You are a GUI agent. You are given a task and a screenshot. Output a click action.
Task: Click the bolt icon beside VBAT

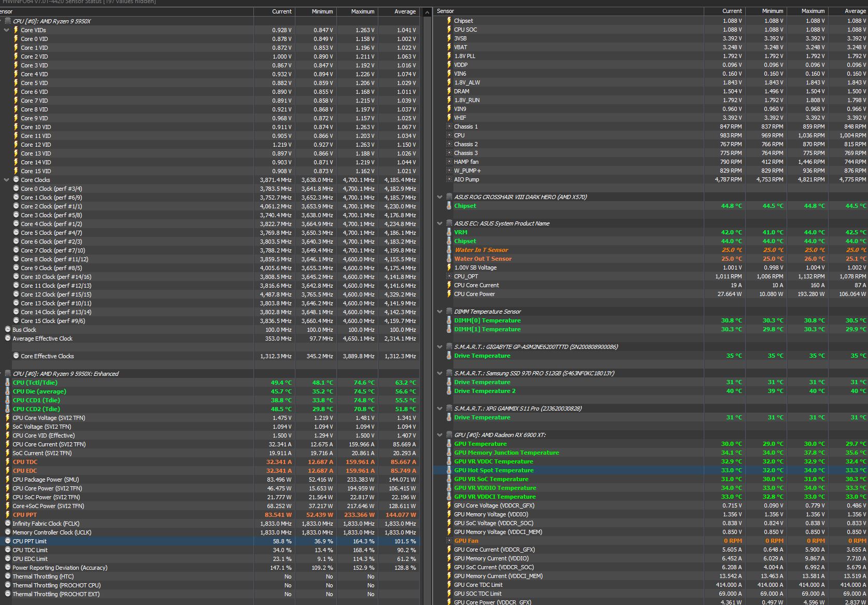449,47
